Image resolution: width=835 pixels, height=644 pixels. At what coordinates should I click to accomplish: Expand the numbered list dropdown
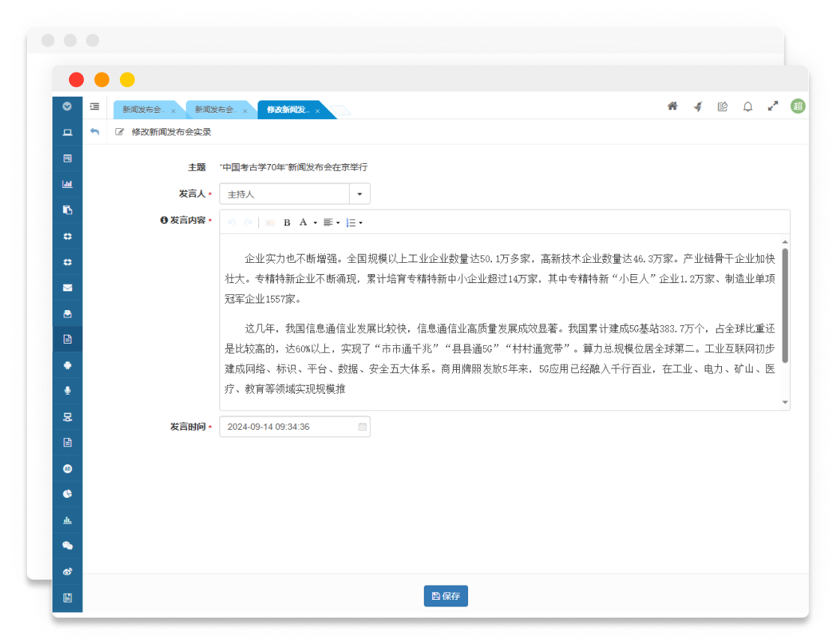354,222
